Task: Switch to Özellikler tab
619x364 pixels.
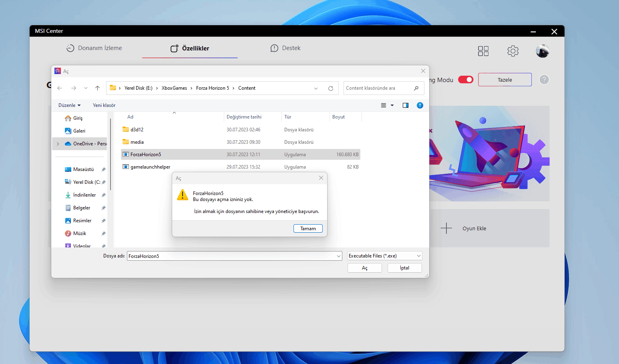Action: (190, 48)
